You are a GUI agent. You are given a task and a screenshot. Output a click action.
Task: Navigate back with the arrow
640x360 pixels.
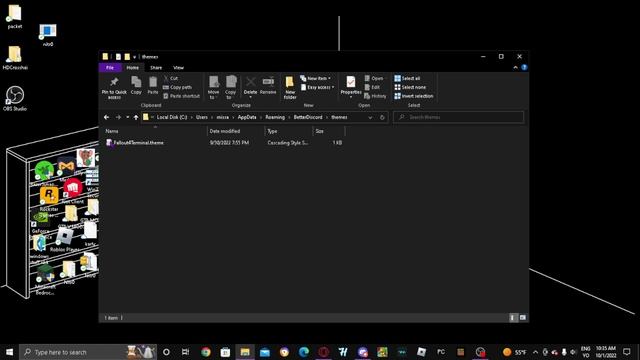(x=107, y=117)
